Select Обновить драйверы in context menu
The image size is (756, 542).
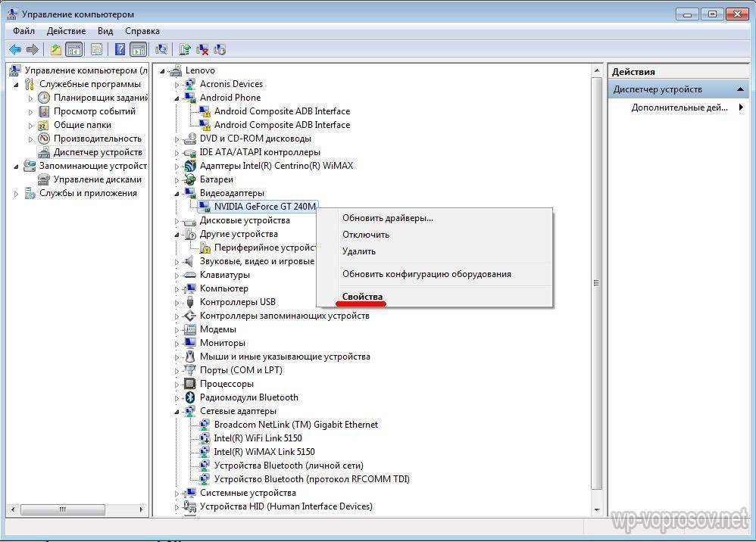(387, 218)
